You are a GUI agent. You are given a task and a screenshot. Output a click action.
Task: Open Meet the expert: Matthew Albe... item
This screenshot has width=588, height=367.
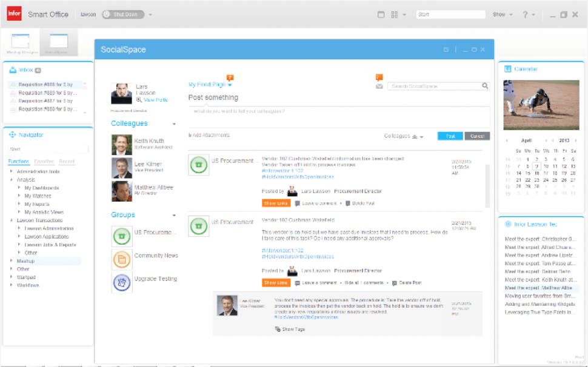tap(540, 288)
